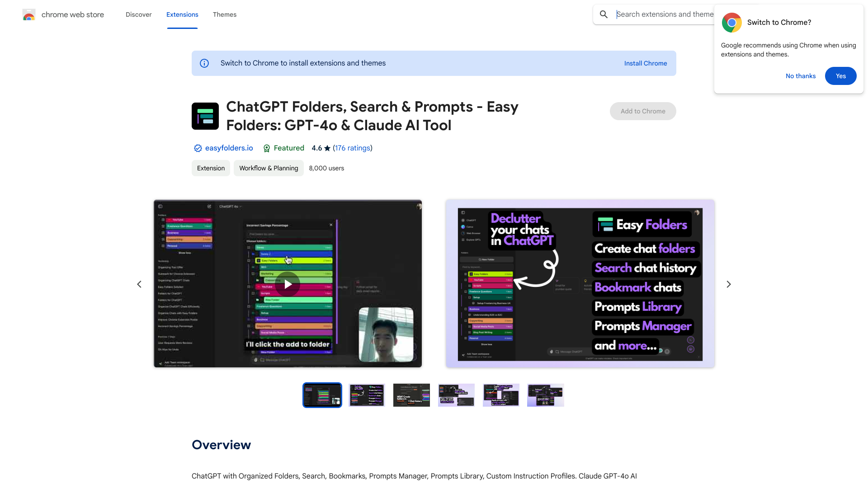Click the info icon in the notification banner

pyautogui.click(x=204, y=63)
